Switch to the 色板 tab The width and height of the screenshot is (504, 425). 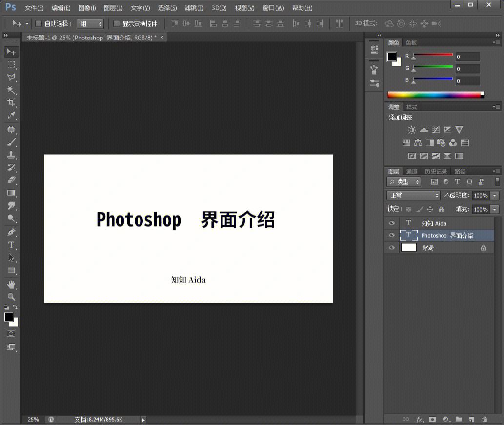click(x=411, y=43)
